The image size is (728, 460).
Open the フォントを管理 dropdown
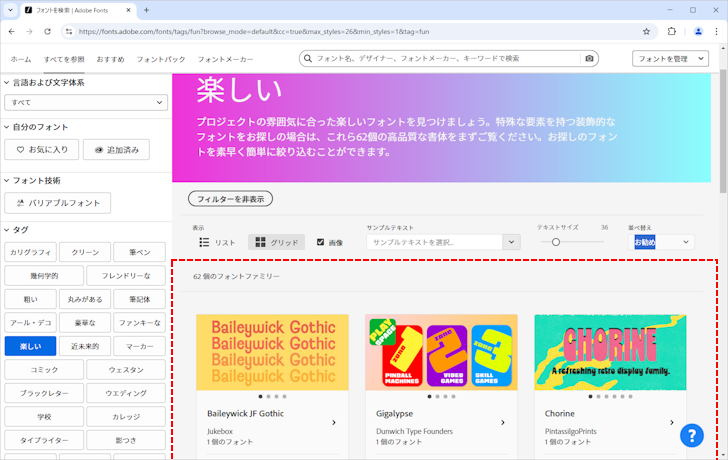click(x=670, y=58)
